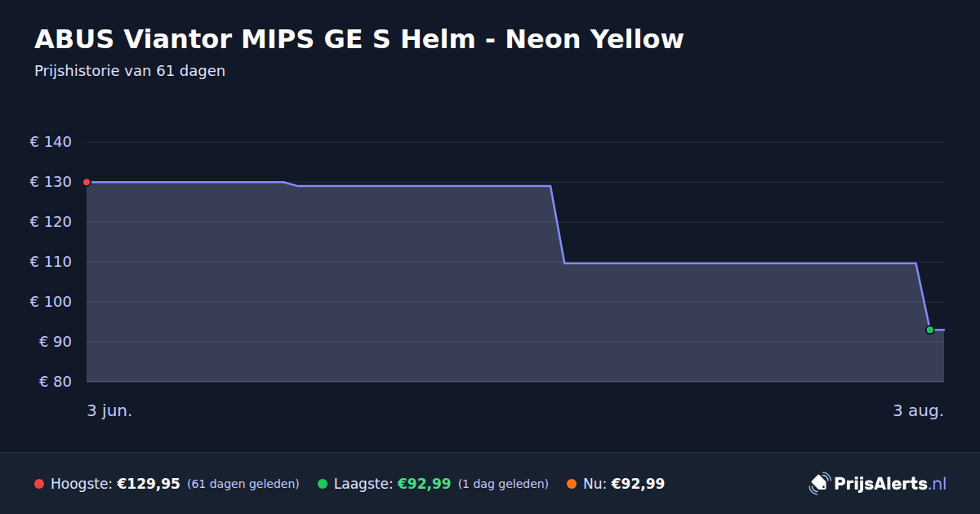
Task: Click the 1 dag geleden note
Action: (503, 484)
